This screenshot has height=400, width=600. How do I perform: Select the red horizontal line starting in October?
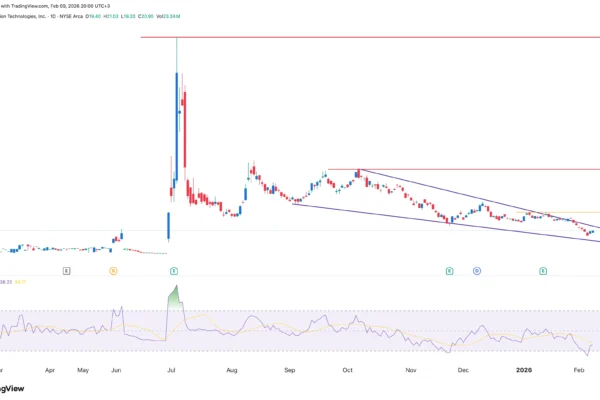[x=460, y=170]
